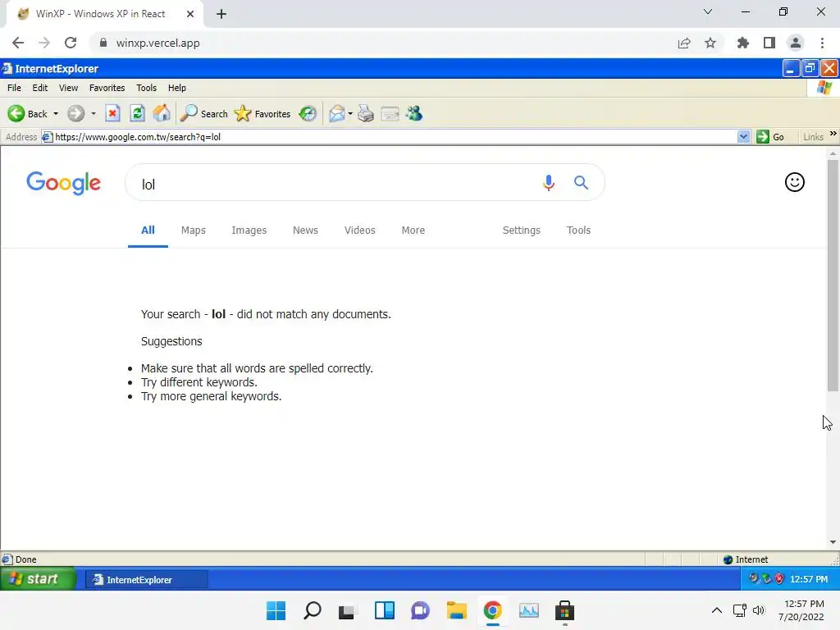Open the Tools menu in the menu bar
Image resolution: width=840 pixels, height=630 pixels.
tap(146, 88)
